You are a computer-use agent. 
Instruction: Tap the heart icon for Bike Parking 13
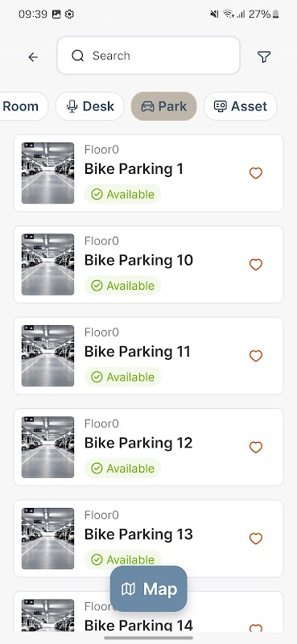click(x=256, y=539)
